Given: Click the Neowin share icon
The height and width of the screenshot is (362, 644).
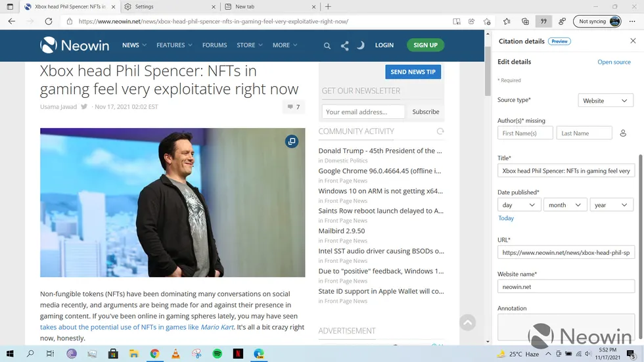Looking at the screenshot, I should point(344,45).
